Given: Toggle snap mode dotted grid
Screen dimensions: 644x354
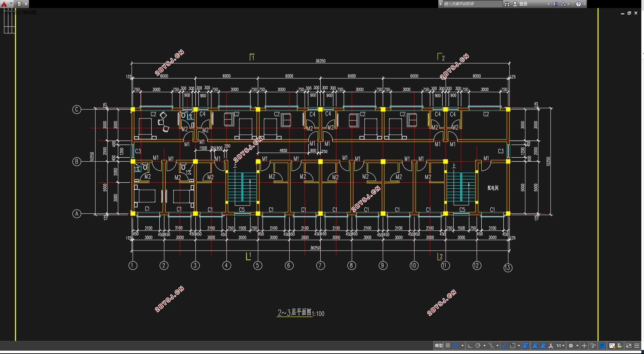Looking at the screenshot, I should 456,346.
